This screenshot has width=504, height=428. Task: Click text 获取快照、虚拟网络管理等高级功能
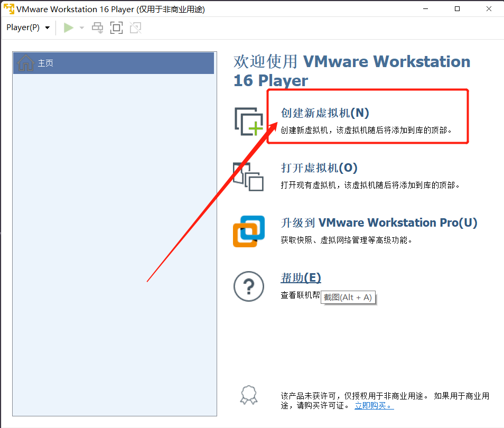(347, 240)
